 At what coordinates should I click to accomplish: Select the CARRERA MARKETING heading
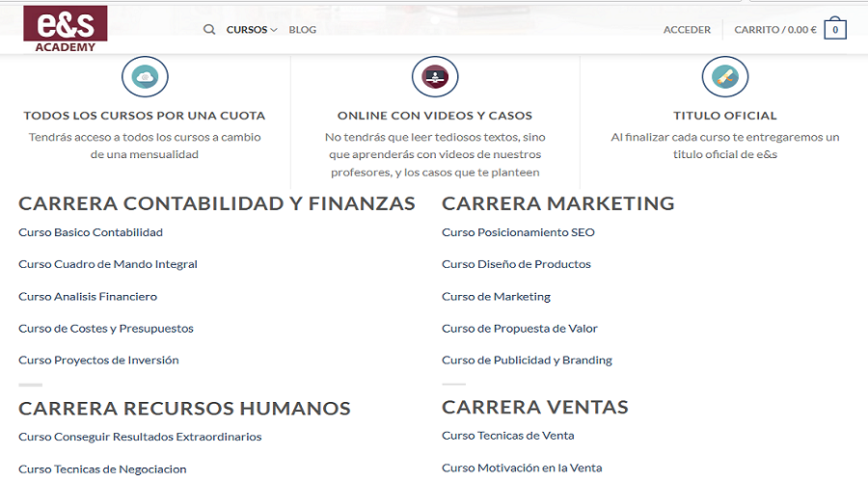point(558,203)
